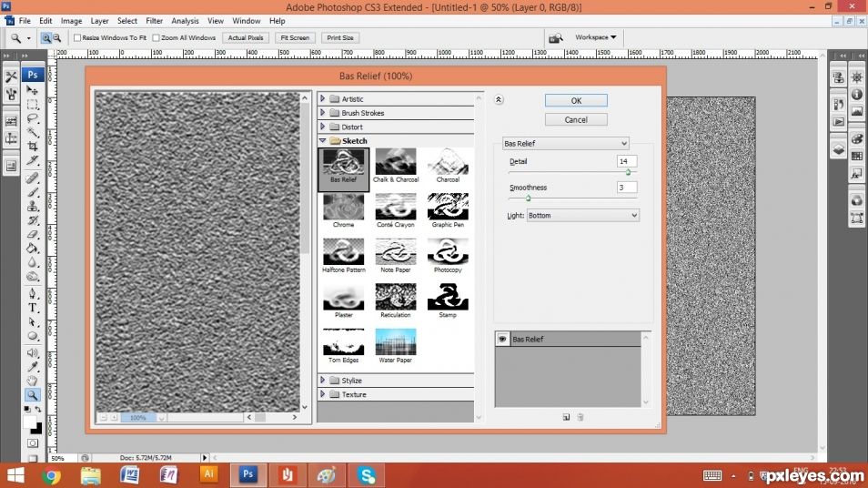The image size is (868, 488).
Task: Select the Chalk & Charcoal filter thumbnail
Action: coord(395,166)
